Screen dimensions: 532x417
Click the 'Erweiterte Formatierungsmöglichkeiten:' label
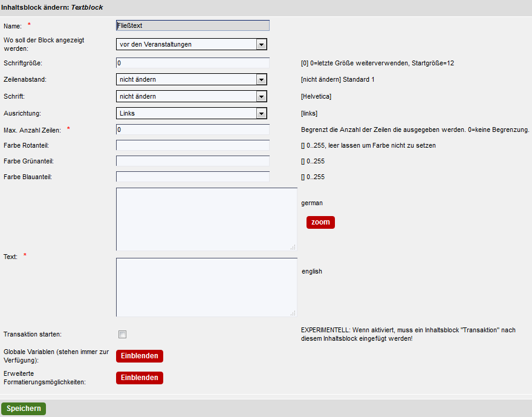(45, 378)
